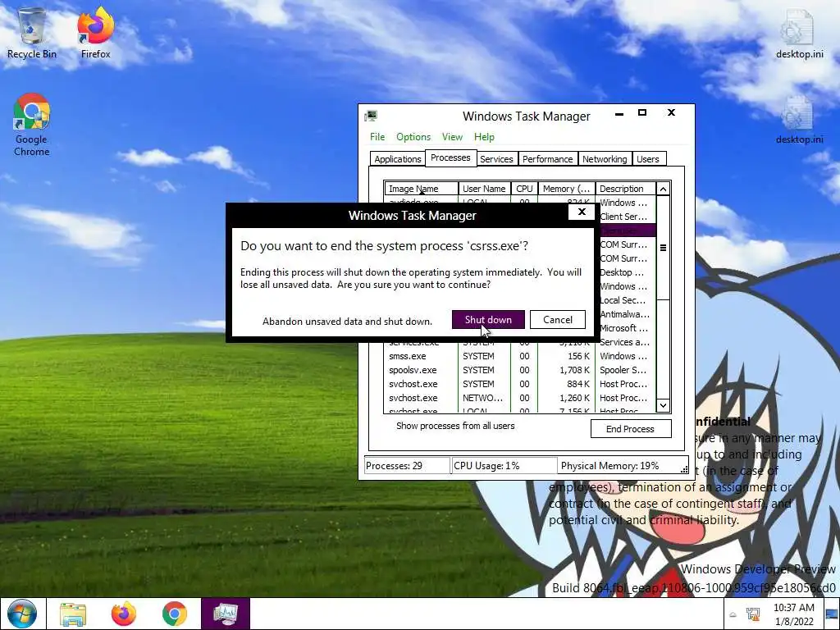Sort by the Memory column header
This screenshot has width=840, height=630.
pyautogui.click(x=566, y=189)
